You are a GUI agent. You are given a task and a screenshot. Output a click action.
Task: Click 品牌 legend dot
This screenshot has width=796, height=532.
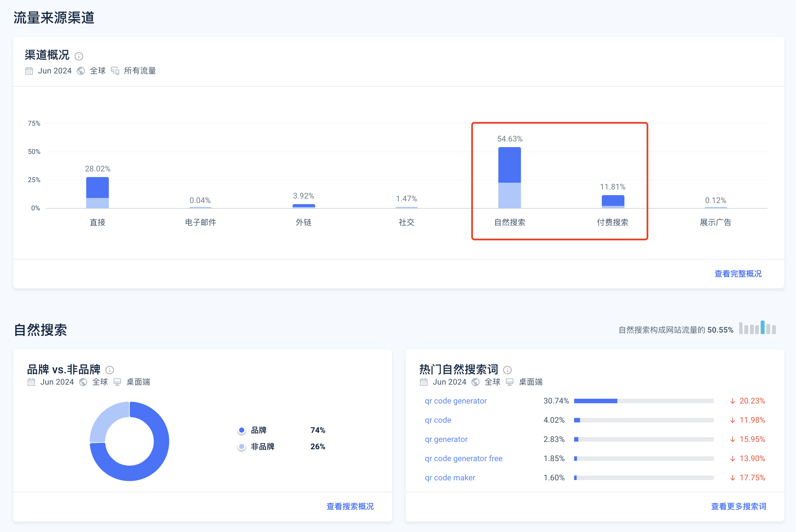coord(241,430)
